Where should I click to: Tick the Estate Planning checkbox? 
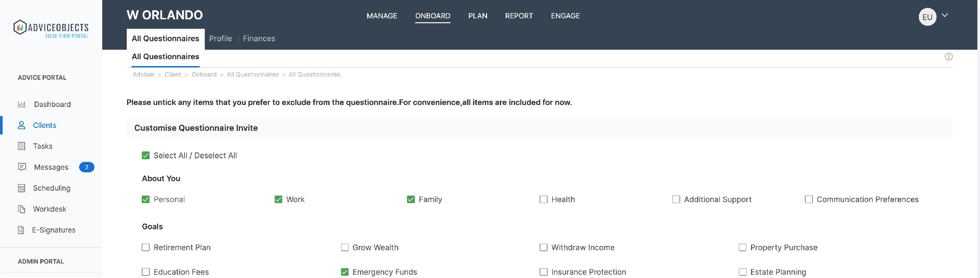pos(742,271)
